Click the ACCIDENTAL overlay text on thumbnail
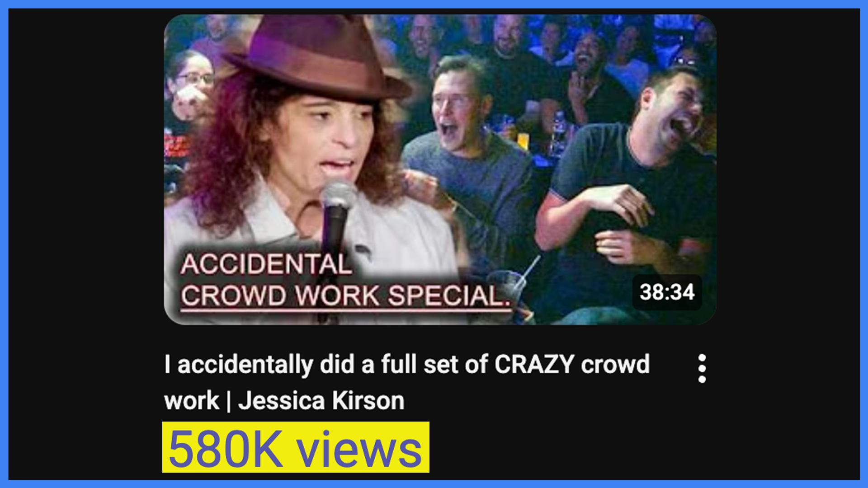868x488 pixels. [266, 264]
